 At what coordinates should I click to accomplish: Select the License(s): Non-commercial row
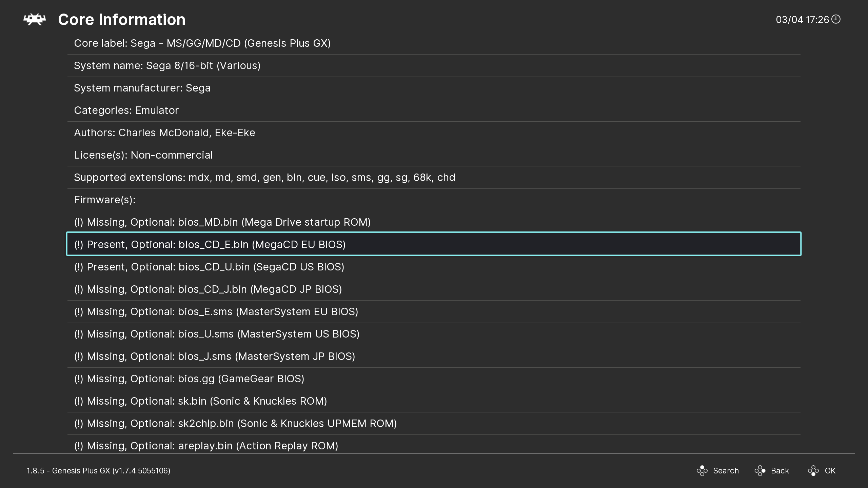click(x=434, y=155)
